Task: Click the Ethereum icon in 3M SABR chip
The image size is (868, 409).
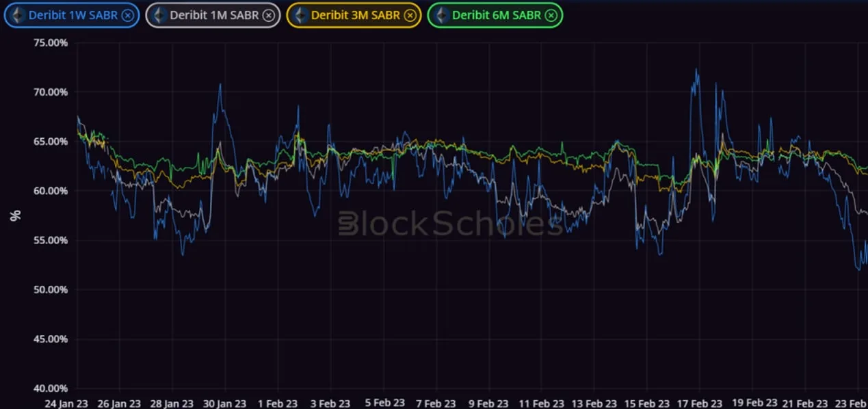Action: tap(300, 15)
